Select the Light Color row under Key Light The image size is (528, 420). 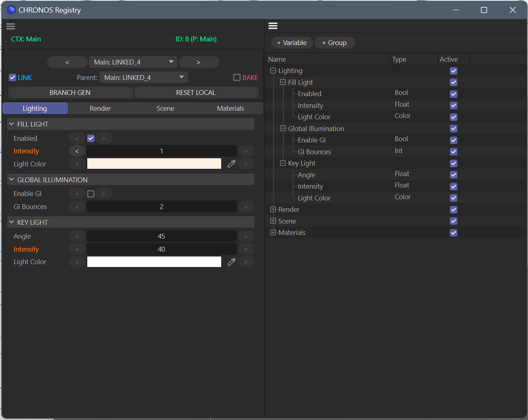396,198
